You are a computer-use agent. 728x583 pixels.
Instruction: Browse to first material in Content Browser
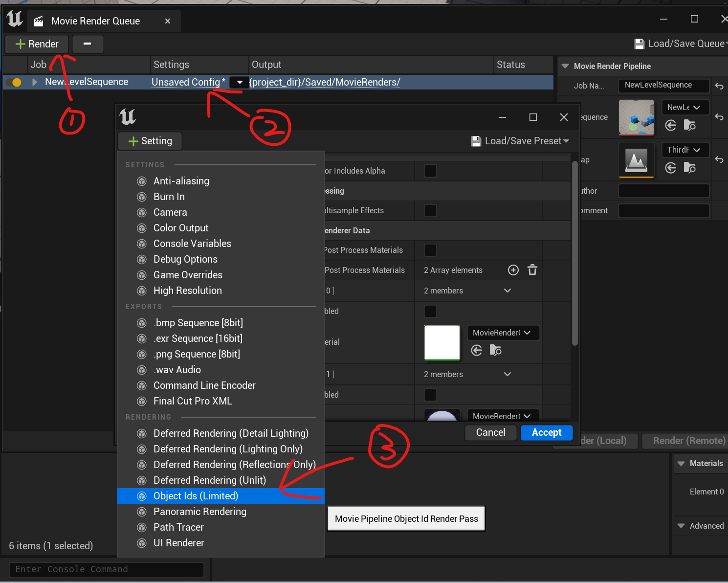point(496,350)
